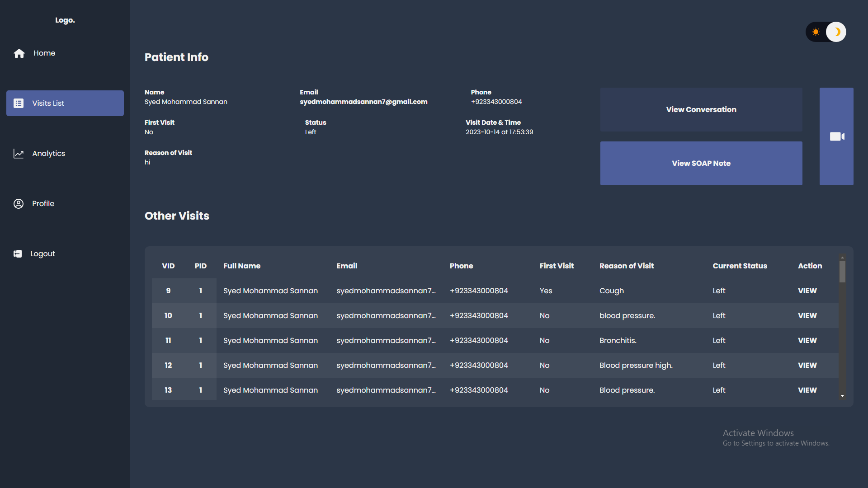
Task: Click VIEW for the Bronchitis visit
Action: [807, 341]
